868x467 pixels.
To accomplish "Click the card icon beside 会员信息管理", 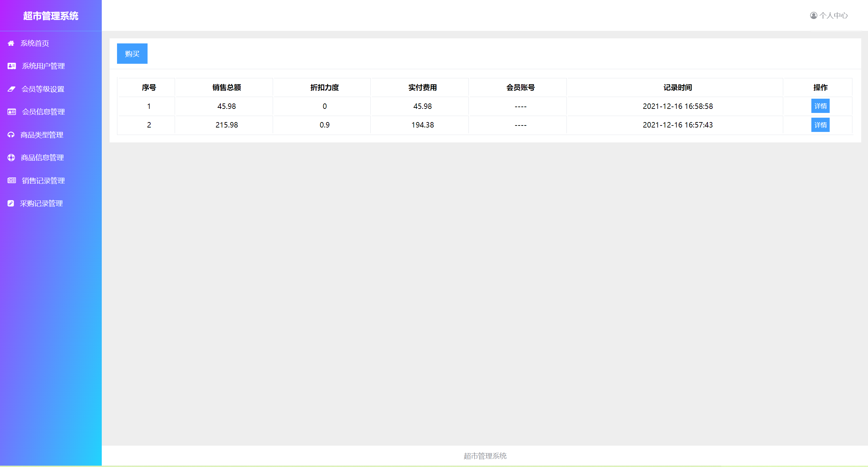I will coord(12,112).
